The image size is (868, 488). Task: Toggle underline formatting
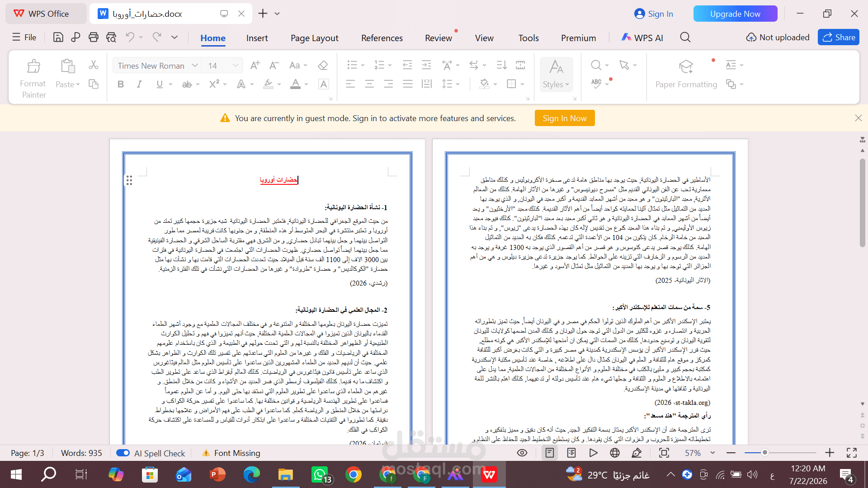[159, 84]
